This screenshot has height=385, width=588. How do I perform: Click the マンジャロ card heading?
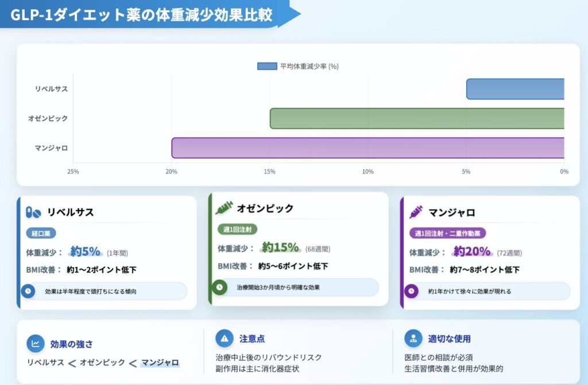pyautogui.click(x=452, y=213)
